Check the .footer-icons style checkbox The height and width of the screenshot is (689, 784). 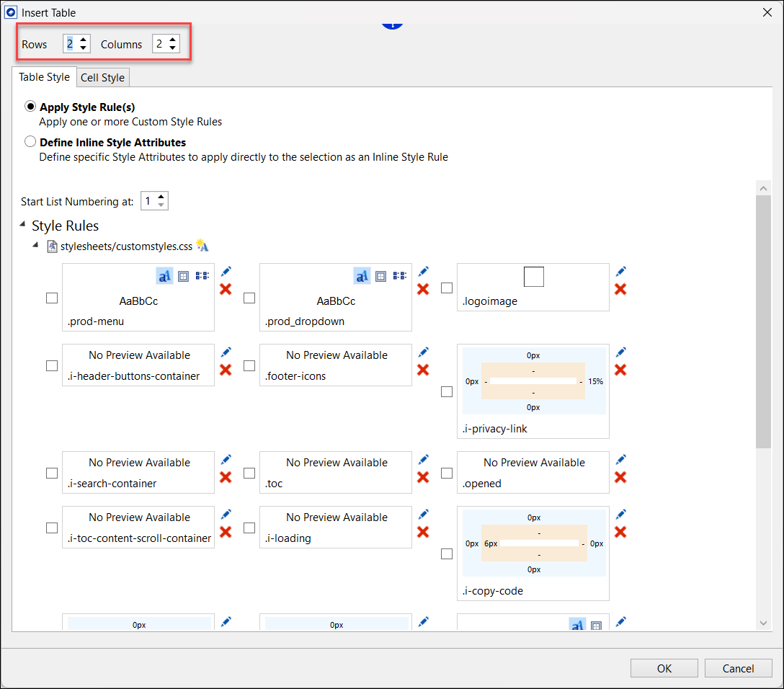pos(249,365)
